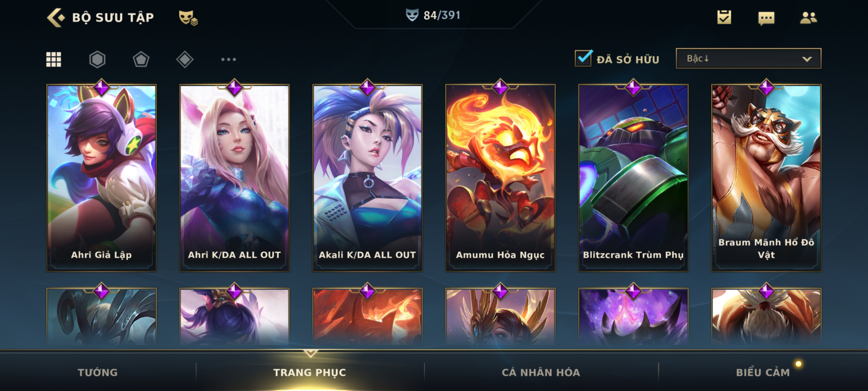View the Blitzcrank Trùm Phụ skin

[633, 178]
